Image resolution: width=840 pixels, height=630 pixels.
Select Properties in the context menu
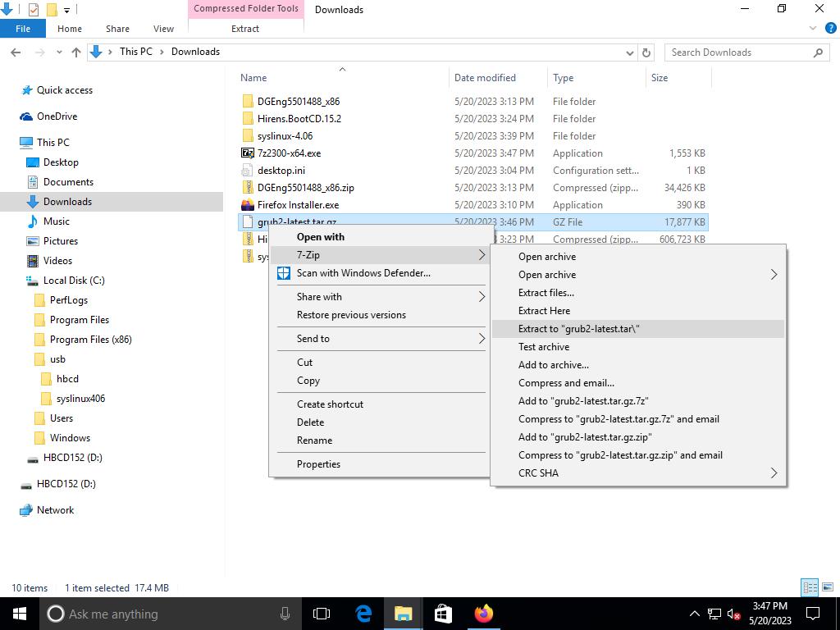[318, 464]
